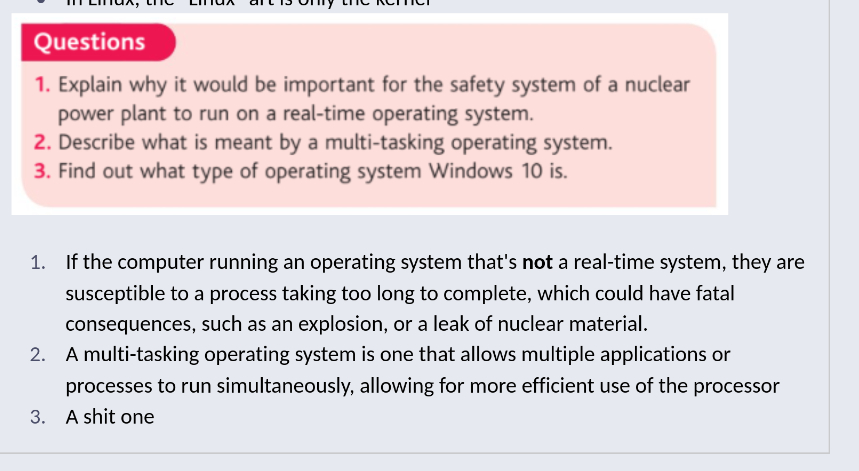Click the third answer's short text line

pyautogui.click(x=110, y=417)
